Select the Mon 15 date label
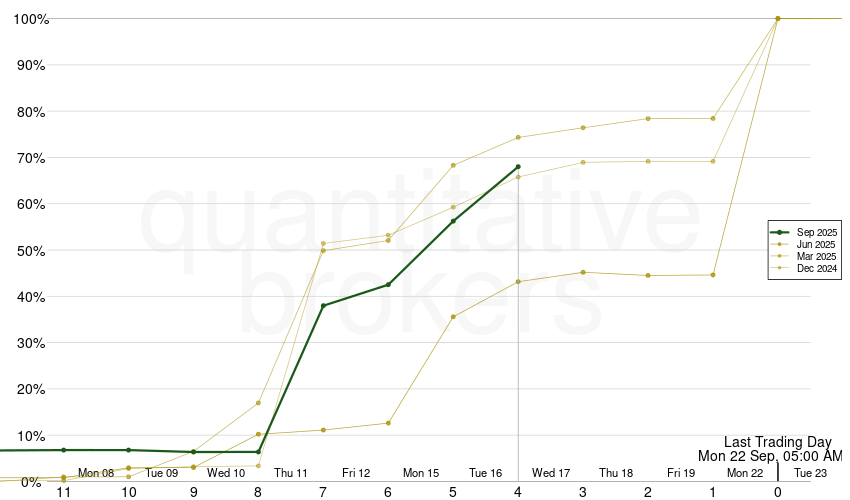Viewport: 850px width, 500px height. (x=421, y=473)
